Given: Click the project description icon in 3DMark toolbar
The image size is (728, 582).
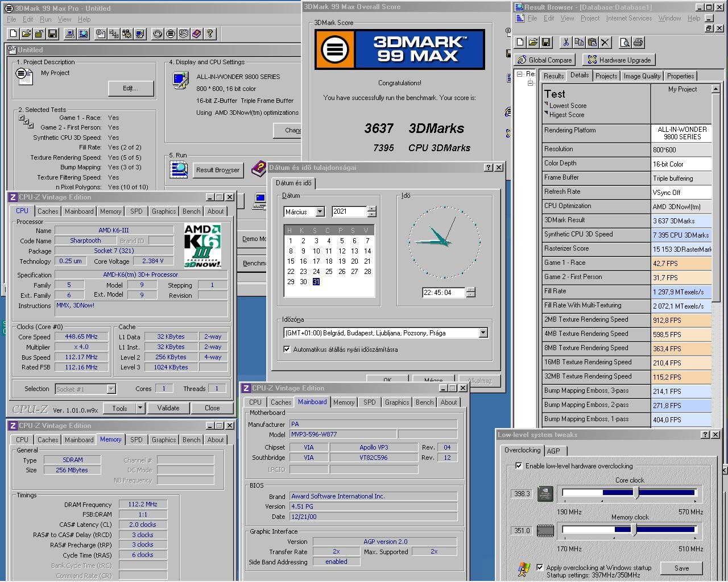Looking at the screenshot, I should (x=101, y=34).
